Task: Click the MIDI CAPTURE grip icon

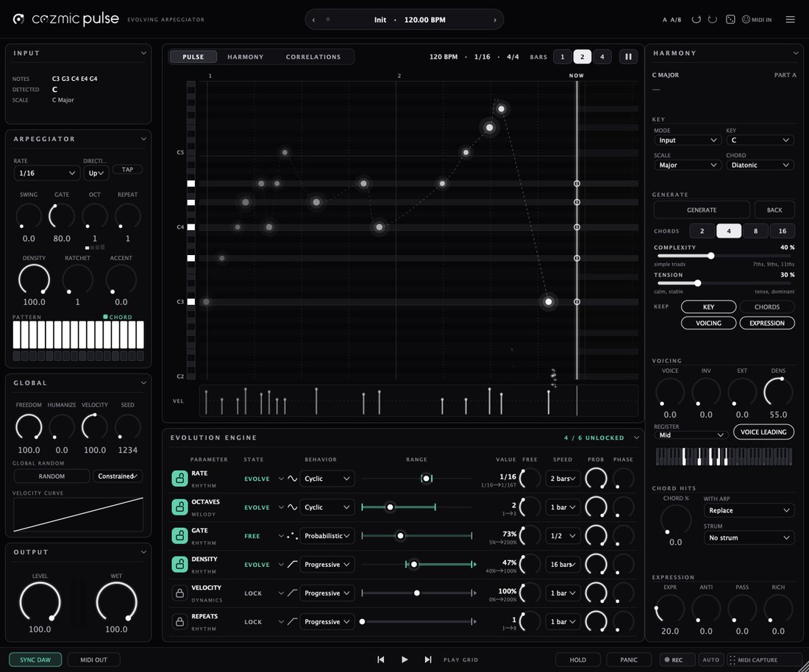Action: tap(732, 660)
